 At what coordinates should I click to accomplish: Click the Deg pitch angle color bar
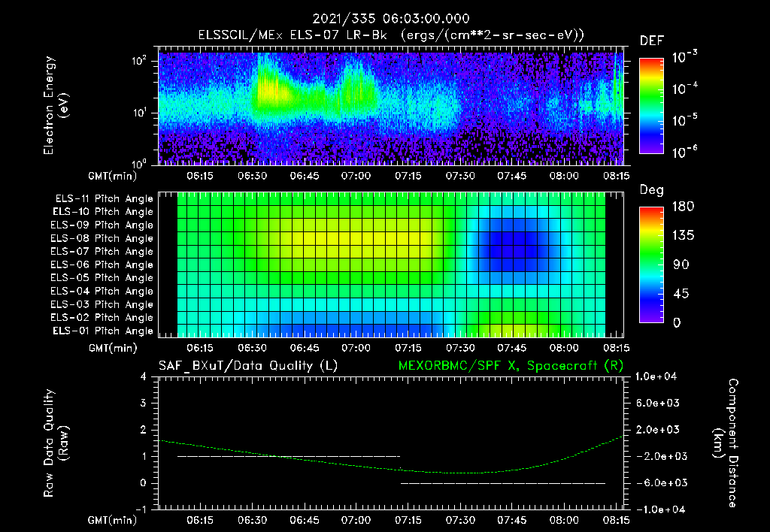pyautogui.click(x=651, y=264)
